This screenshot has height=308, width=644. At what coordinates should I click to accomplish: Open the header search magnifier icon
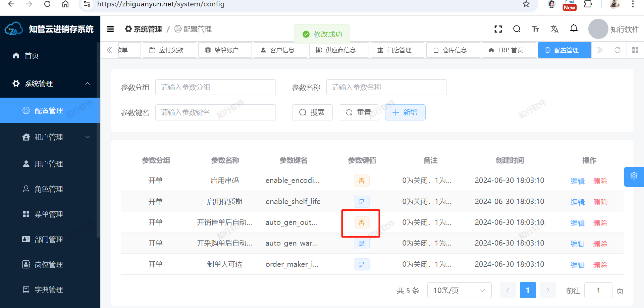point(517,29)
